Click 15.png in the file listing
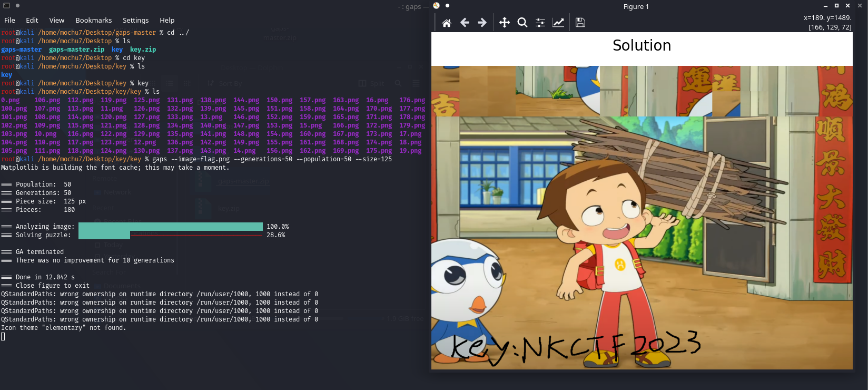 click(x=311, y=125)
